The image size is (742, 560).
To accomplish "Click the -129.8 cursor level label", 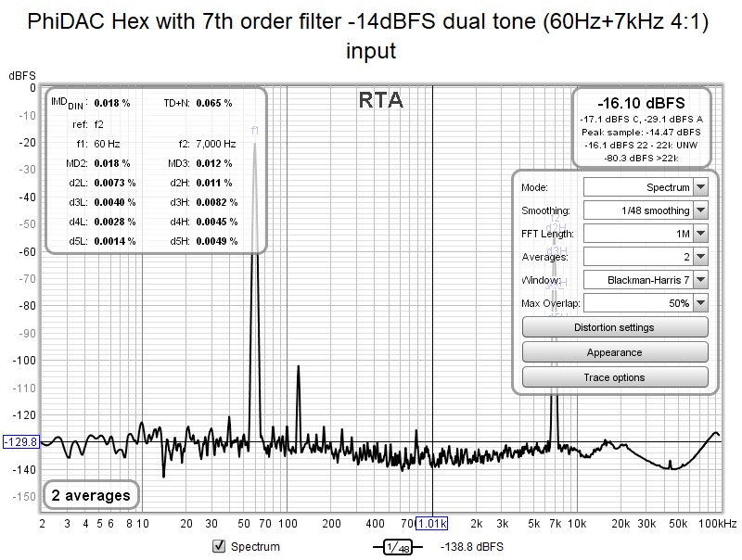I will pyautogui.click(x=20, y=441).
